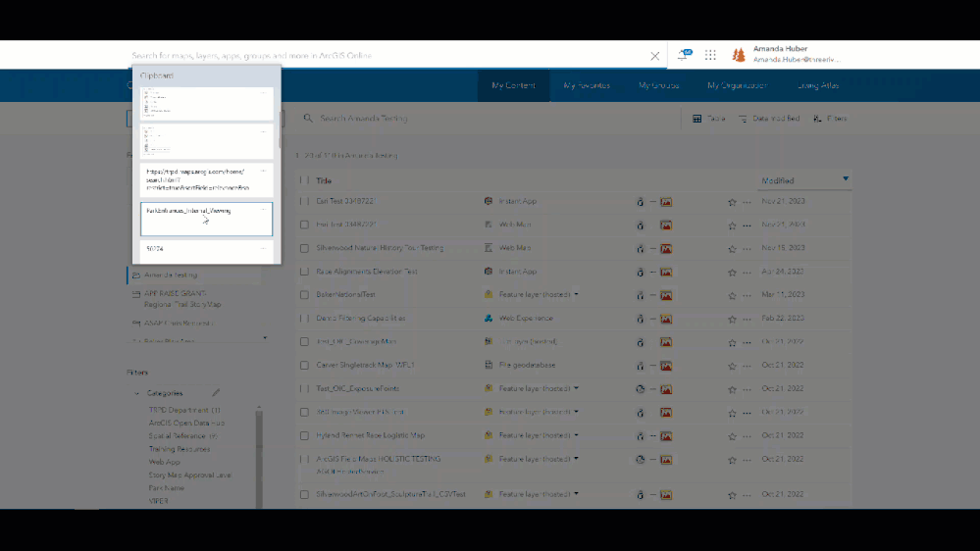Switch to My Favorites tab

[587, 85]
